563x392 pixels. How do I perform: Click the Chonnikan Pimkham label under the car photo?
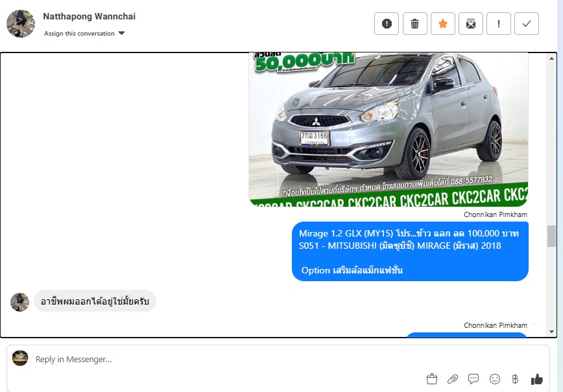[496, 214]
